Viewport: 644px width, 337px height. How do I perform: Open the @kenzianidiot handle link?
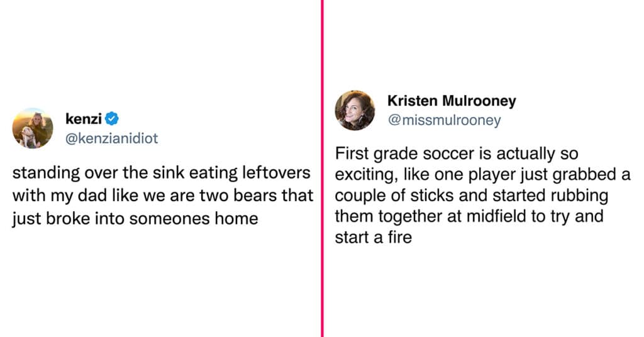(x=111, y=138)
